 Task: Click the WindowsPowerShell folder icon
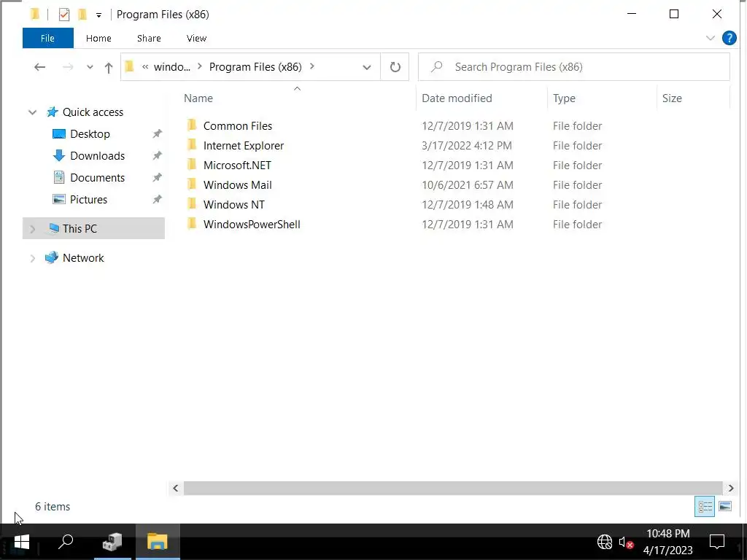[x=192, y=223]
